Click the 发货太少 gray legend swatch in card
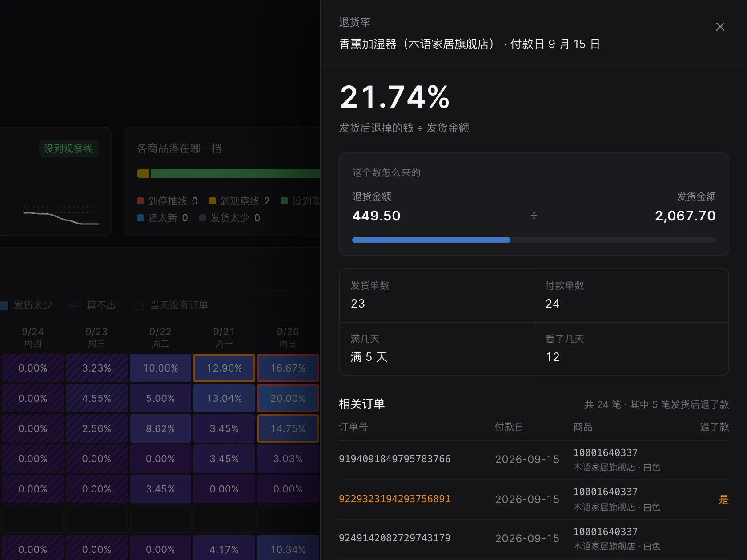Viewport: 747px width, 560px height. coord(203,218)
